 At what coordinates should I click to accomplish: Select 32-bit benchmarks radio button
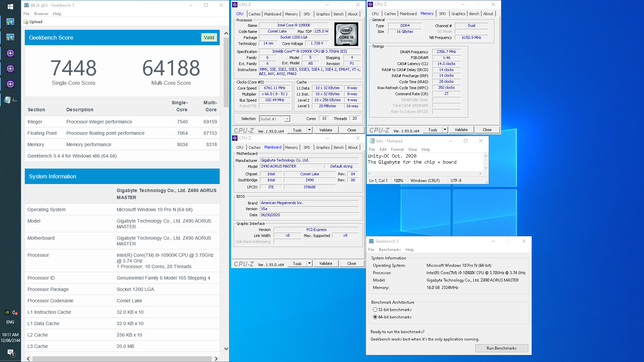375,310
